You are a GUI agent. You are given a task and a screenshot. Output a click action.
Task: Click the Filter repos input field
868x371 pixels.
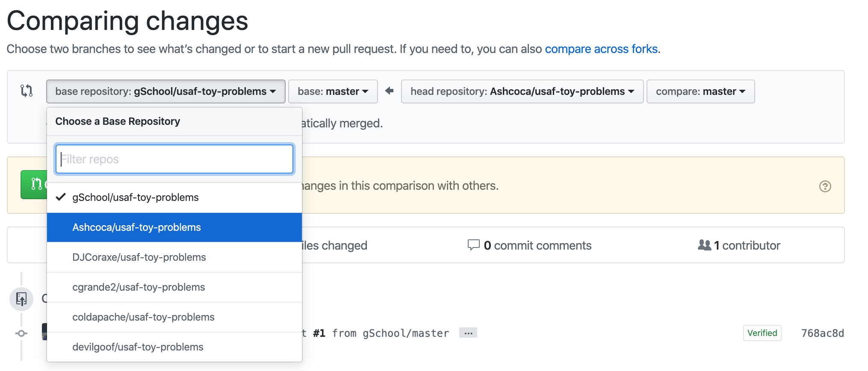coord(174,159)
